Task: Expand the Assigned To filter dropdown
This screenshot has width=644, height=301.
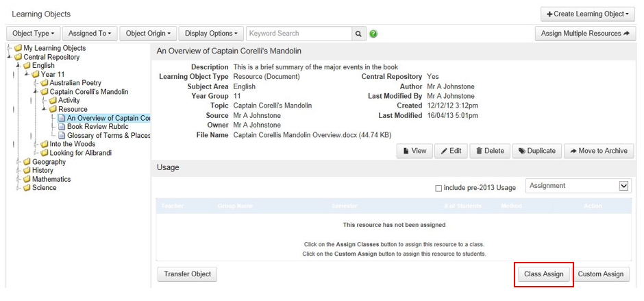Action: [x=89, y=34]
